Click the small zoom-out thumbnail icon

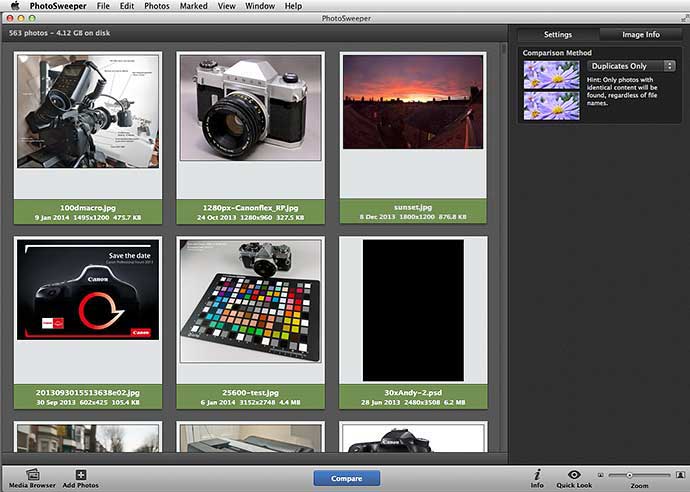(x=601, y=475)
